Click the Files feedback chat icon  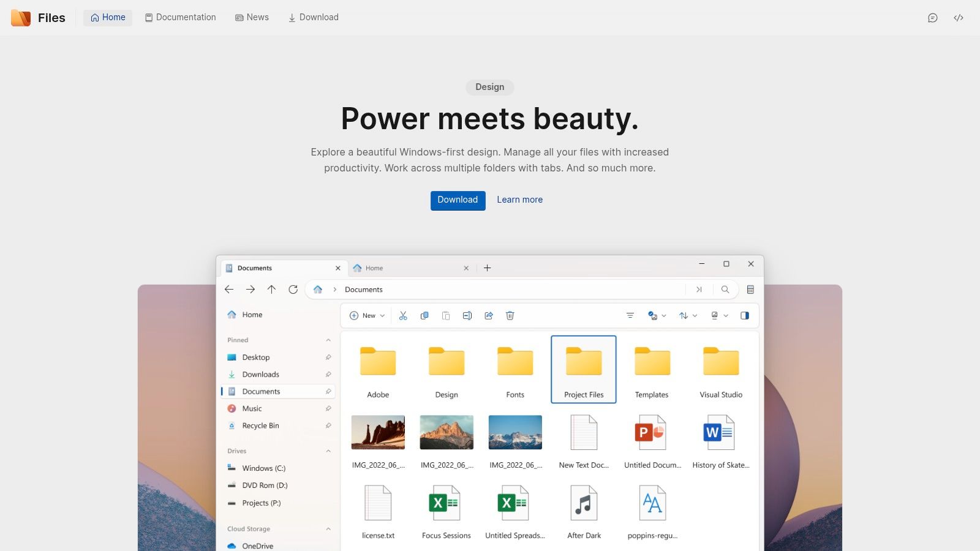[932, 18]
